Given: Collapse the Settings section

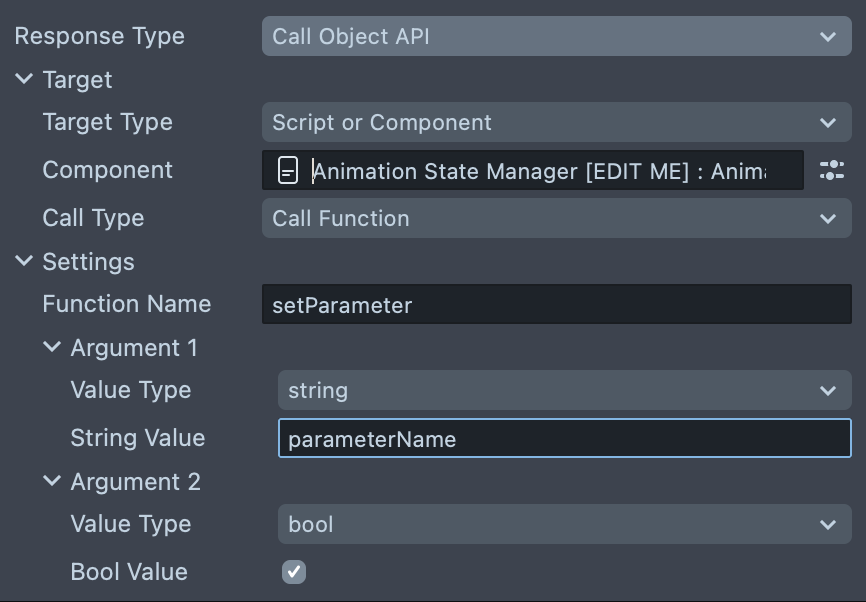Looking at the screenshot, I should (25, 262).
